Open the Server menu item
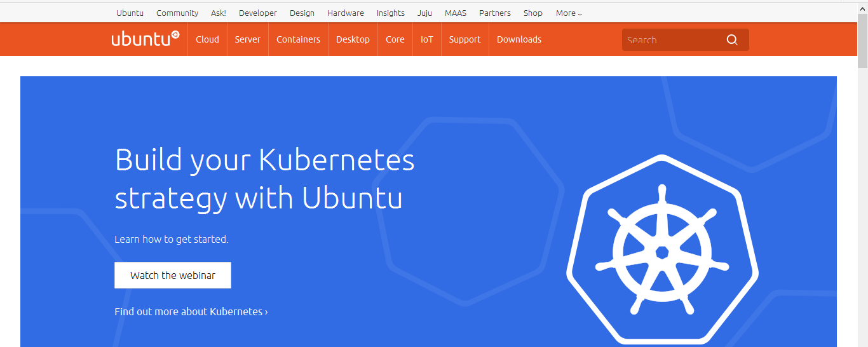 pos(247,39)
